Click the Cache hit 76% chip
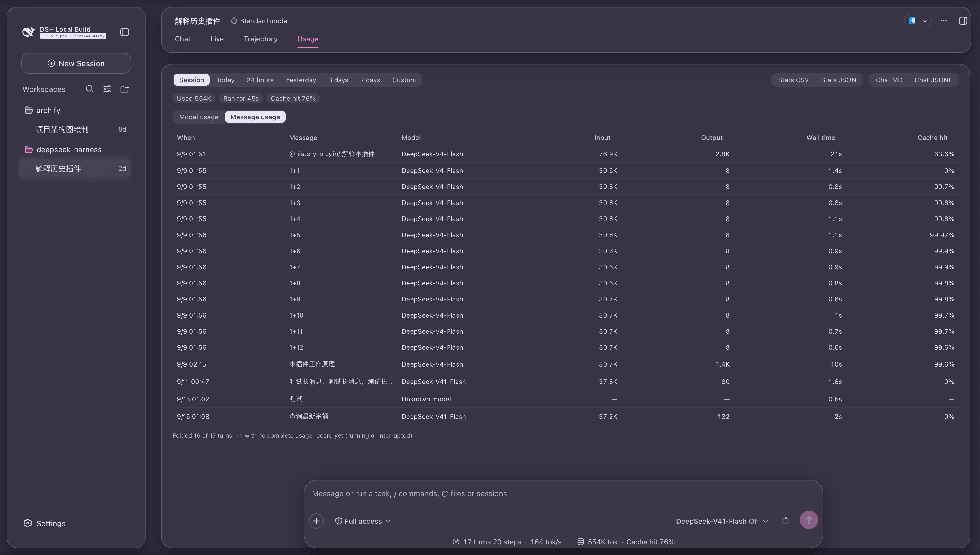This screenshot has width=980, height=555. pyautogui.click(x=293, y=98)
